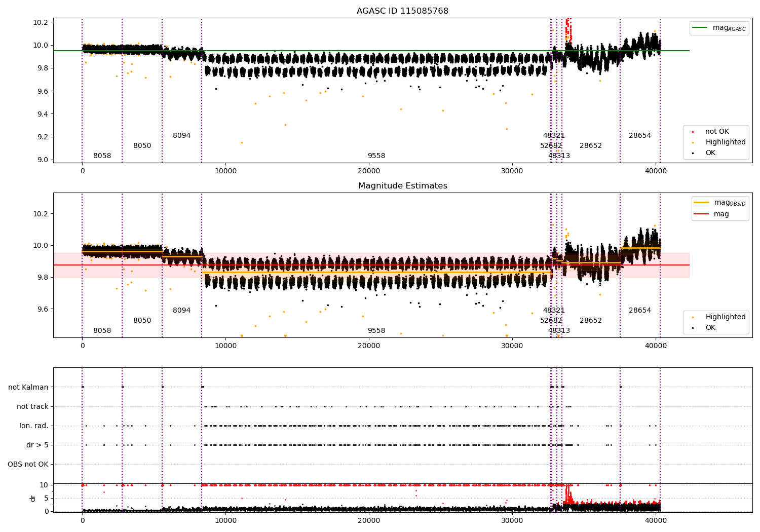760x532 pixels.
Task: Click obsid label 8058 in the middle plot
Action: 102,331
